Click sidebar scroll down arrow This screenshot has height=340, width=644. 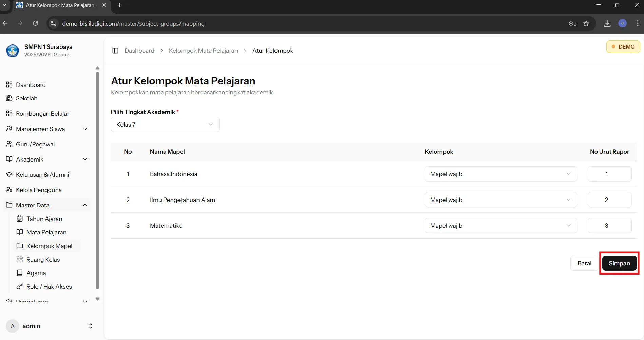tap(98, 299)
